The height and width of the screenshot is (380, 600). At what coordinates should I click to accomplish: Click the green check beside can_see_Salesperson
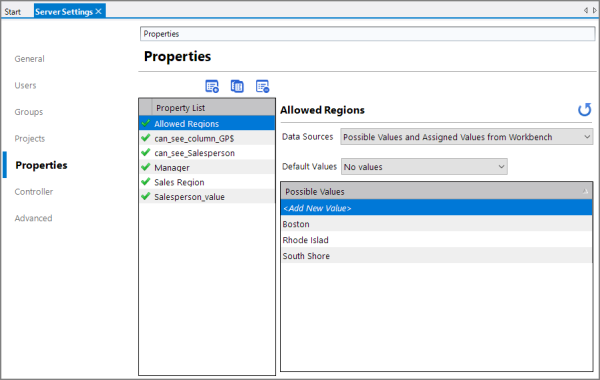point(145,153)
